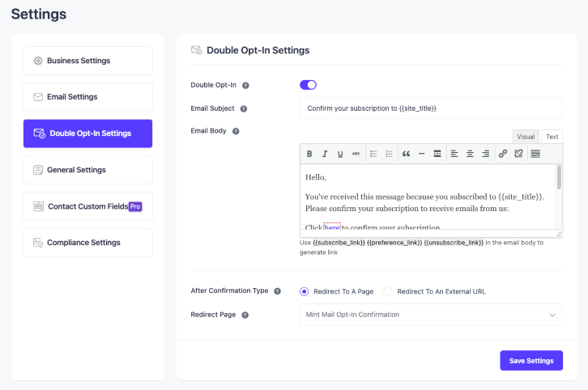The image size is (588, 390).
Task: Align text right
Action: tap(486, 154)
